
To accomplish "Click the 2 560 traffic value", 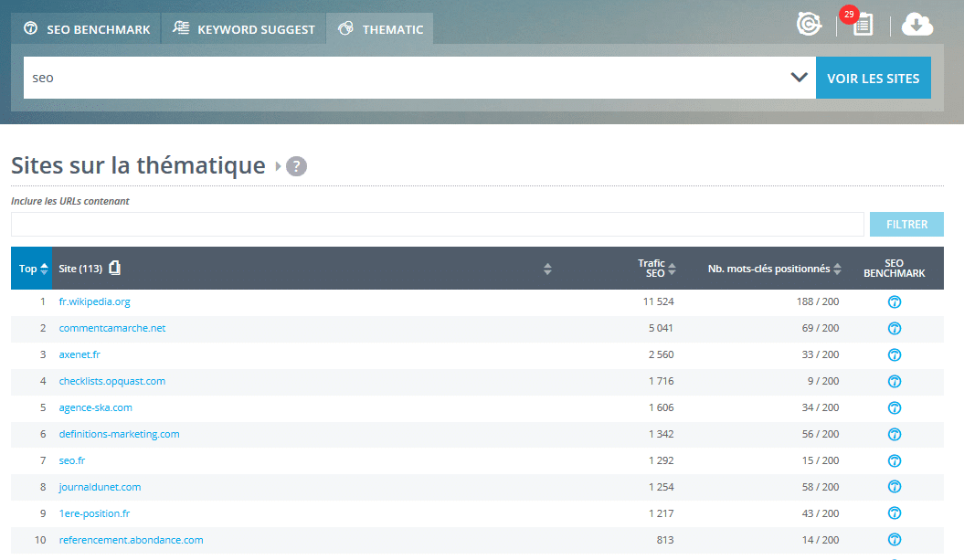I will (661, 354).
